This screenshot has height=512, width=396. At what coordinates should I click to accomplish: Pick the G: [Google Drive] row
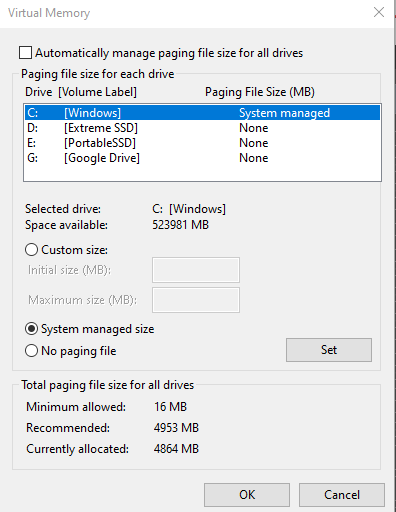[202, 158]
